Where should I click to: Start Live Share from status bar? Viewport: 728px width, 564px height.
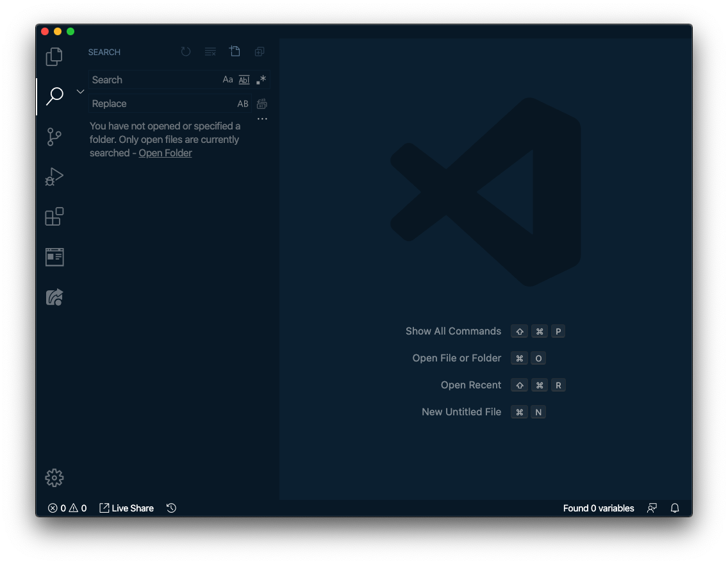click(x=126, y=508)
